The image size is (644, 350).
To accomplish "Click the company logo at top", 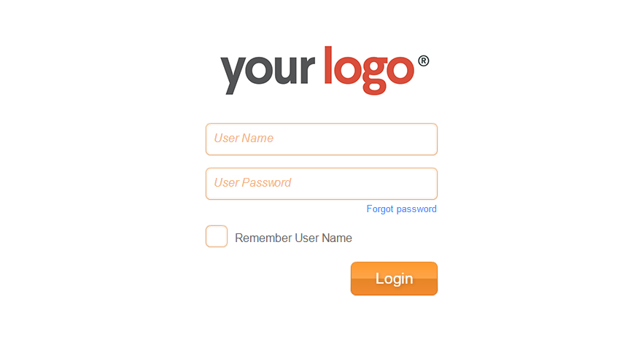I will coord(325,71).
